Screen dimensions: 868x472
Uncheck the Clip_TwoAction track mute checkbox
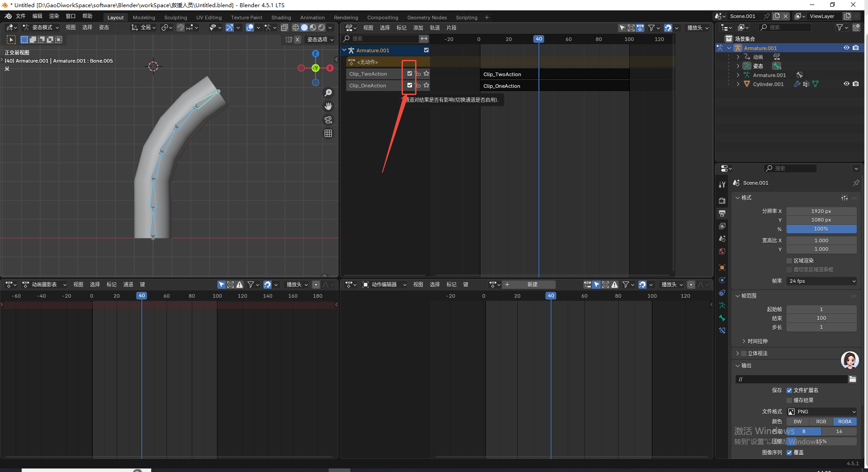(410, 73)
